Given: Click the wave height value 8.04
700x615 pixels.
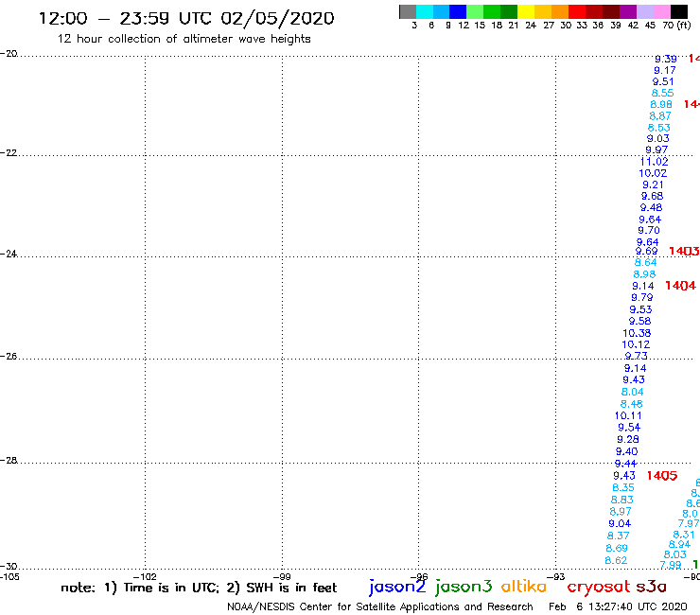Looking at the screenshot, I should 632,392.
